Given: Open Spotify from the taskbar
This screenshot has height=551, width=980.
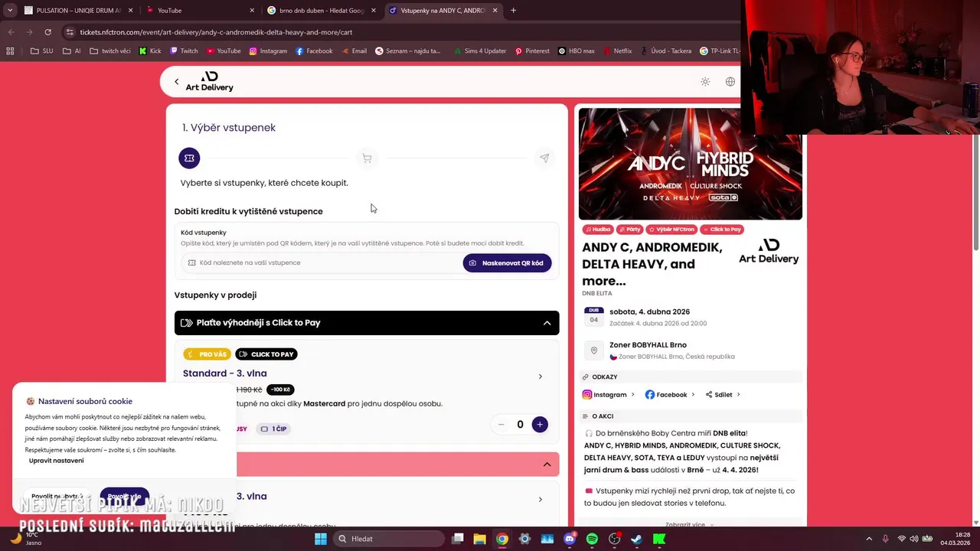Looking at the screenshot, I should click(592, 539).
